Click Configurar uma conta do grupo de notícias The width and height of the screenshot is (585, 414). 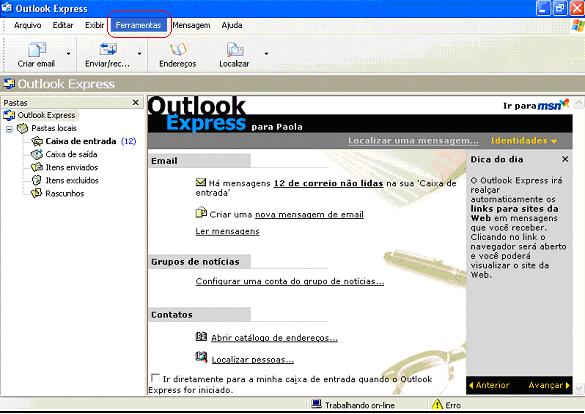290,282
